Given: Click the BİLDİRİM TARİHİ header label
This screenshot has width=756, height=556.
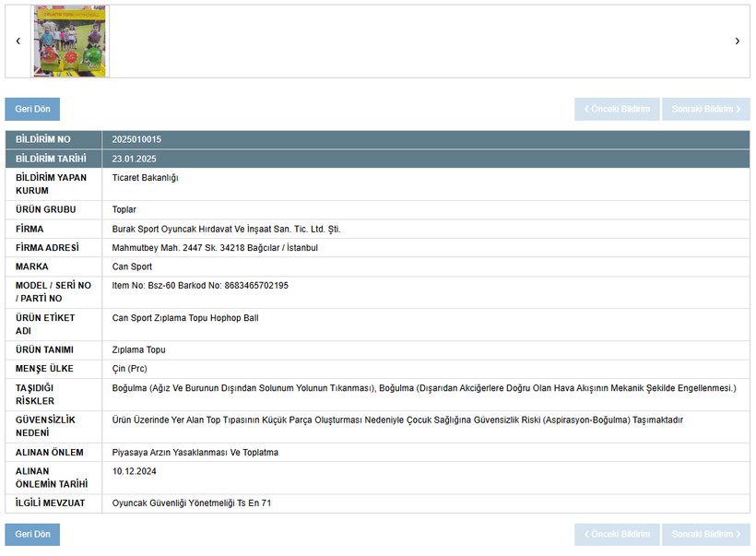Looking at the screenshot, I should click(51, 159).
